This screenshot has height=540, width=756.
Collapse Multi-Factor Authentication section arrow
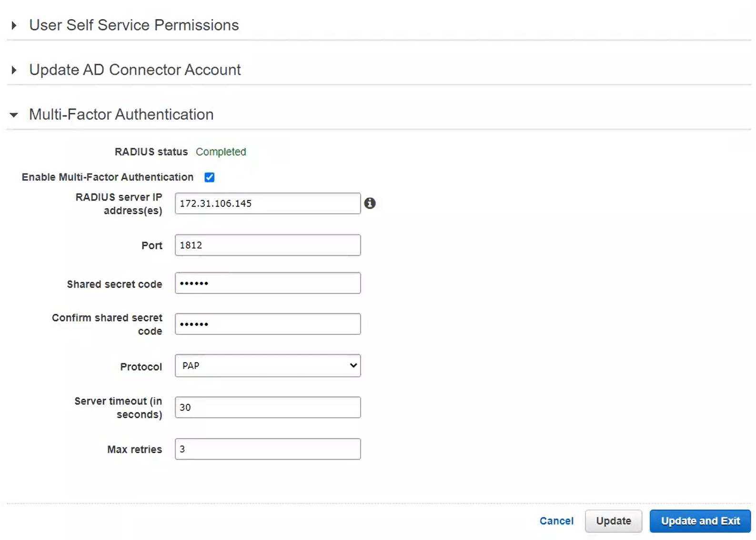tap(14, 115)
